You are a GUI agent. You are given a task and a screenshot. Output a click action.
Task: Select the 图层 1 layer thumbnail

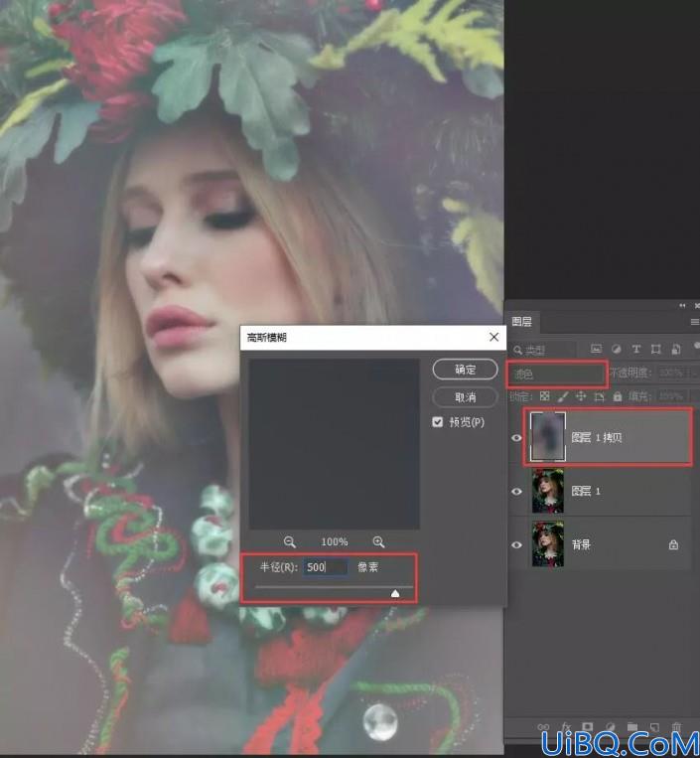click(548, 491)
